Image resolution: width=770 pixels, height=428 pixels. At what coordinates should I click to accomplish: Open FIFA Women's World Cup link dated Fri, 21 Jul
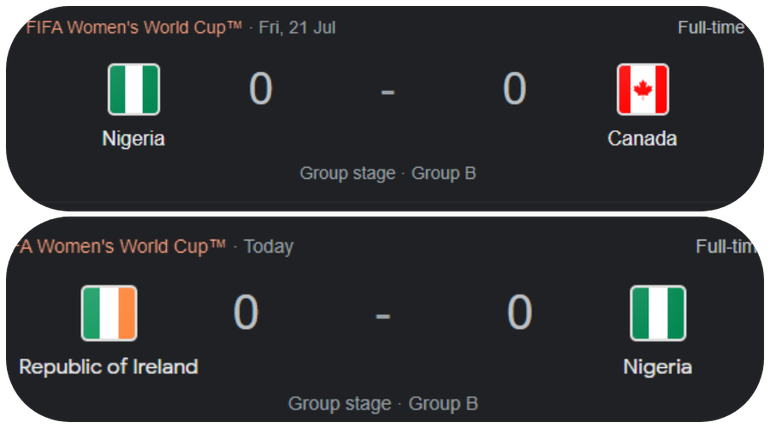coord(134,28)
